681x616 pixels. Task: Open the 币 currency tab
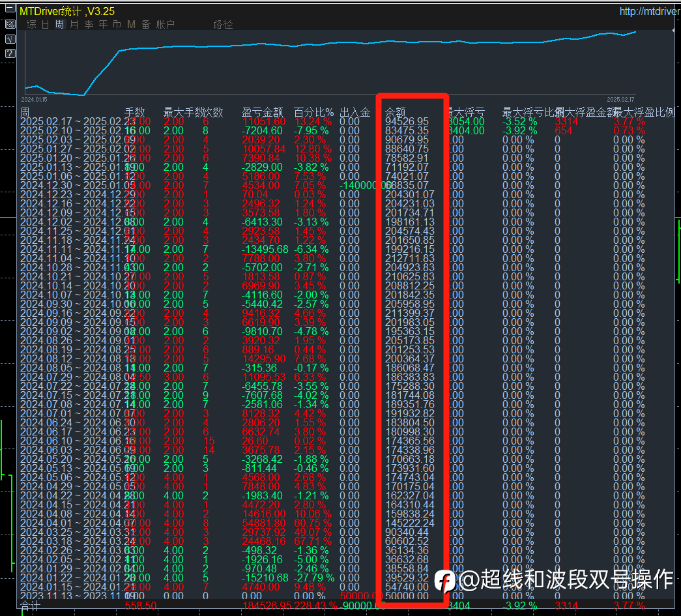(117, 24)
